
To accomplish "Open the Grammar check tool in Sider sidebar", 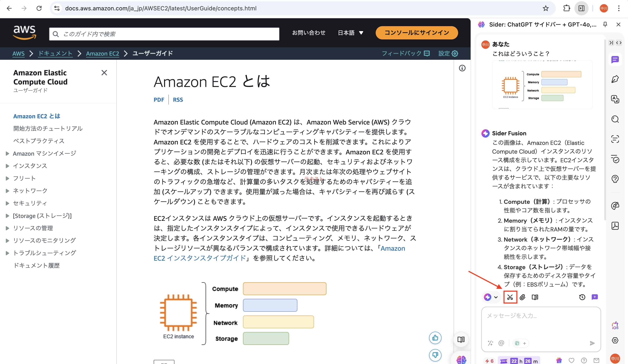I will tap(615, 159).
